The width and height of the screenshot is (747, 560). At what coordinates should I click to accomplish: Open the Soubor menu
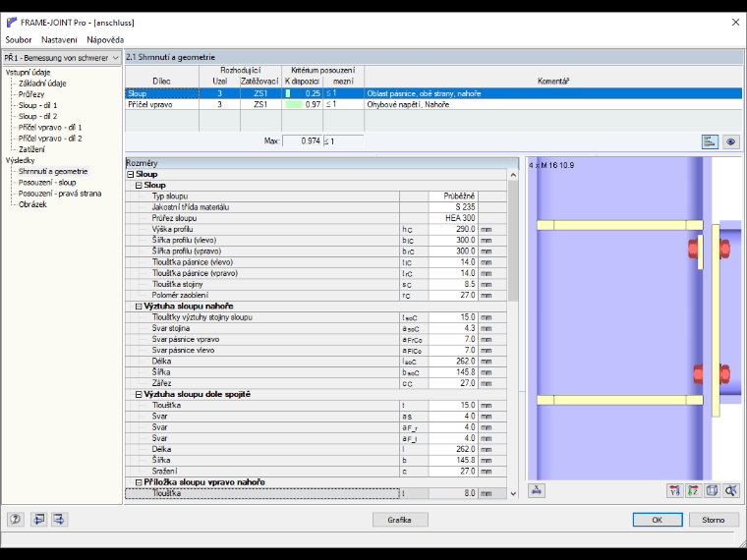[18, 40]
